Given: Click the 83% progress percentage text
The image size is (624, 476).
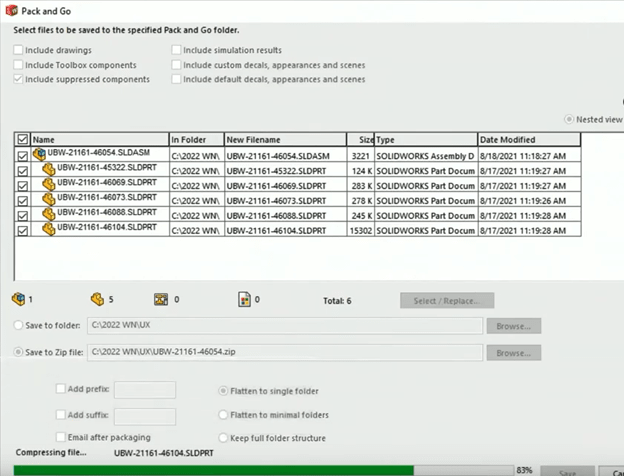Looking at the screenshot, I should [524, 470].
